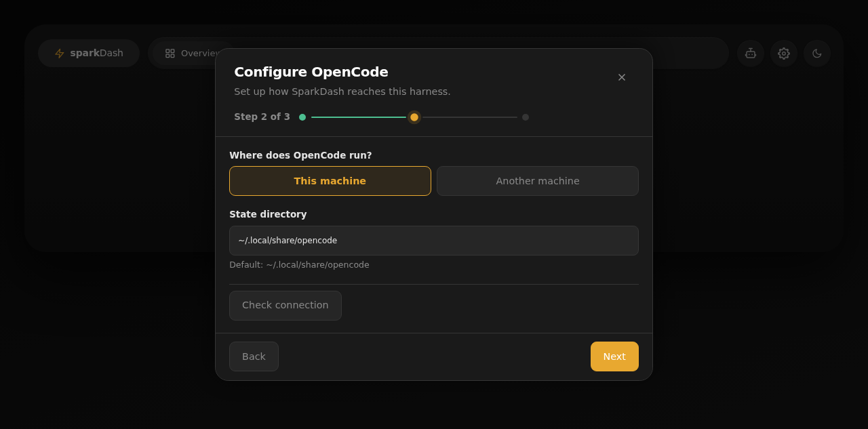
Task: Open settings via the gear icon
Action: 784,54
